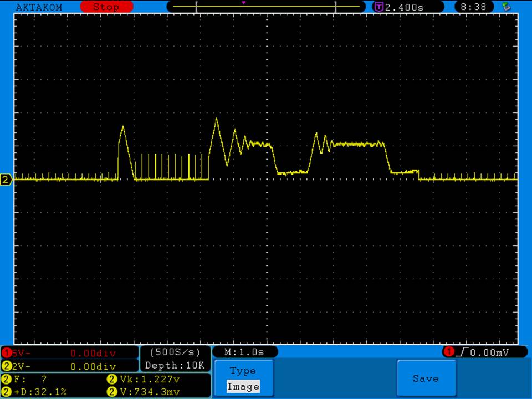Click the red channel 1 trigger icon
The image size is (532, 399).
click(448, 352)
